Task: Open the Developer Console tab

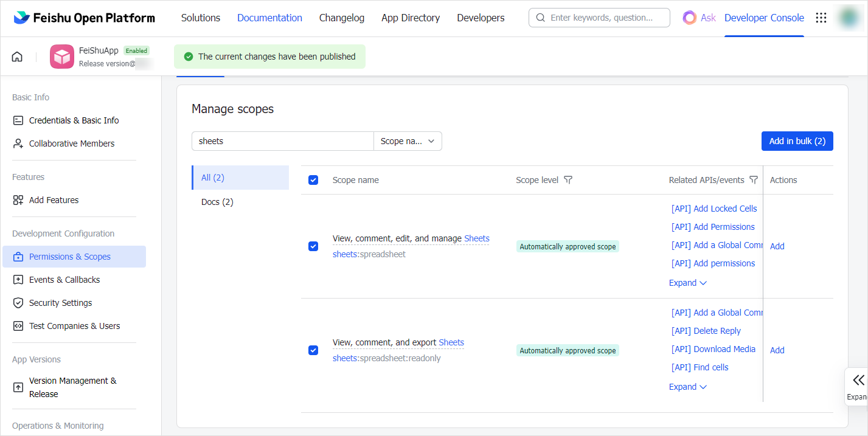Action: coord(764,18)
